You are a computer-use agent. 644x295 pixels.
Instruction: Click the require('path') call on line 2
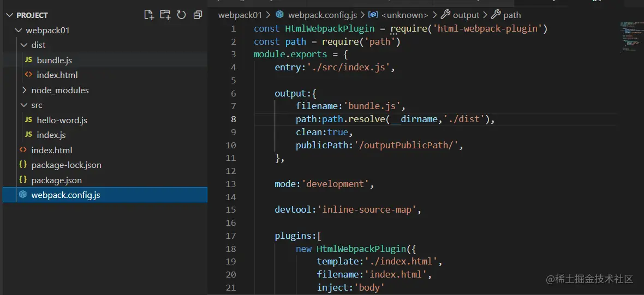[x=361, y=42]
